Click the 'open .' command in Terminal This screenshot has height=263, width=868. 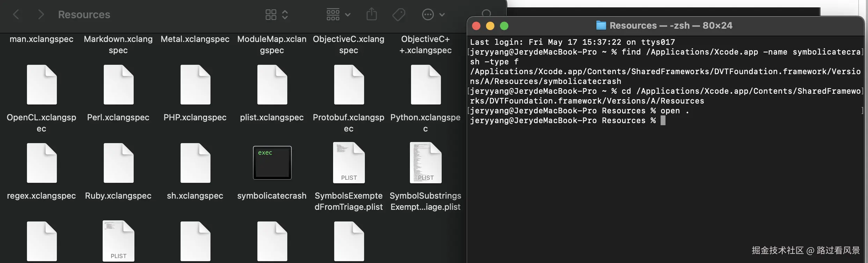(x=675, y=111)
